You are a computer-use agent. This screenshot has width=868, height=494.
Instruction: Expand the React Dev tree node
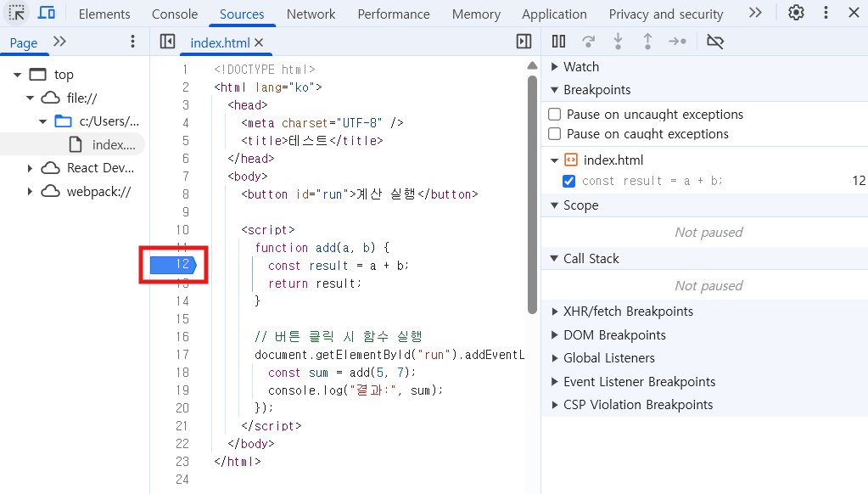point(30,168)
